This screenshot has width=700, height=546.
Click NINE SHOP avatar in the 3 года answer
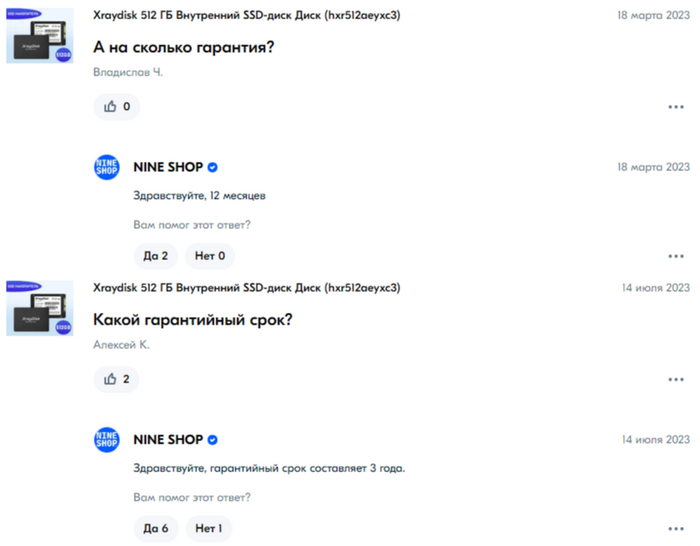click(x=106, y=440)
